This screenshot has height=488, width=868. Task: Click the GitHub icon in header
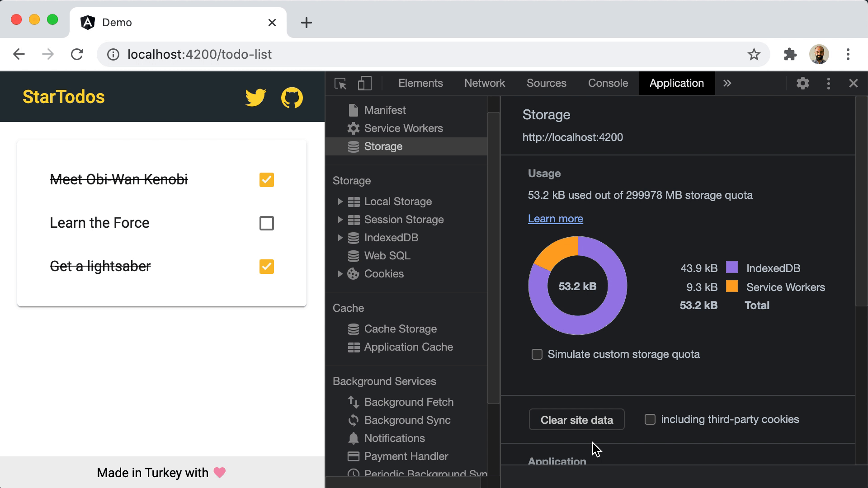(292, 97)
